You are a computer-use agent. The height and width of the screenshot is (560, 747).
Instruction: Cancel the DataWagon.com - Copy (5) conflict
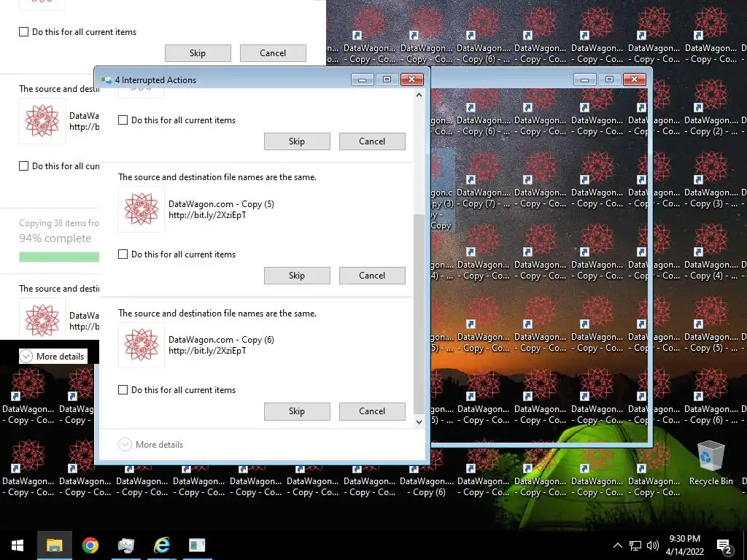(x=372, y=275)
